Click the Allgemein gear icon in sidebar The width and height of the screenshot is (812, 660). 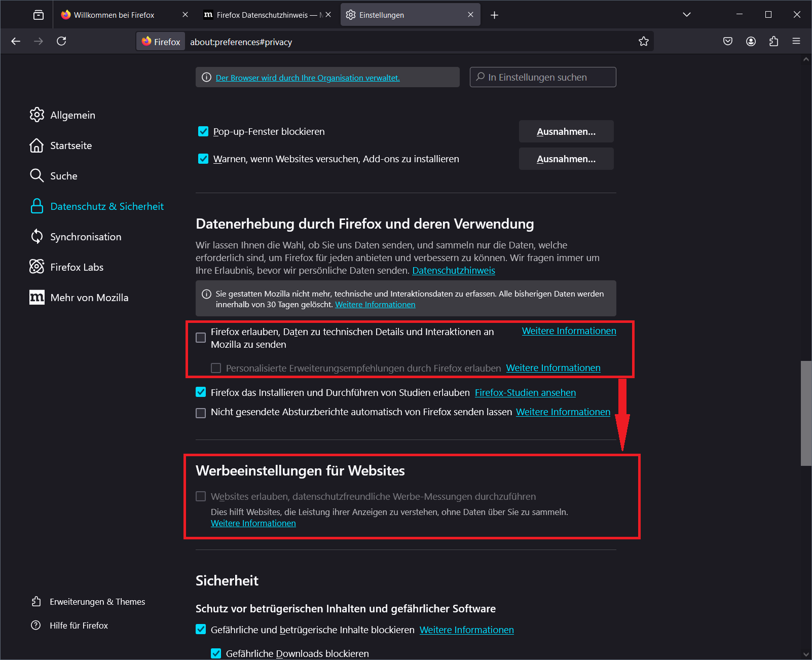click(37, 115)
